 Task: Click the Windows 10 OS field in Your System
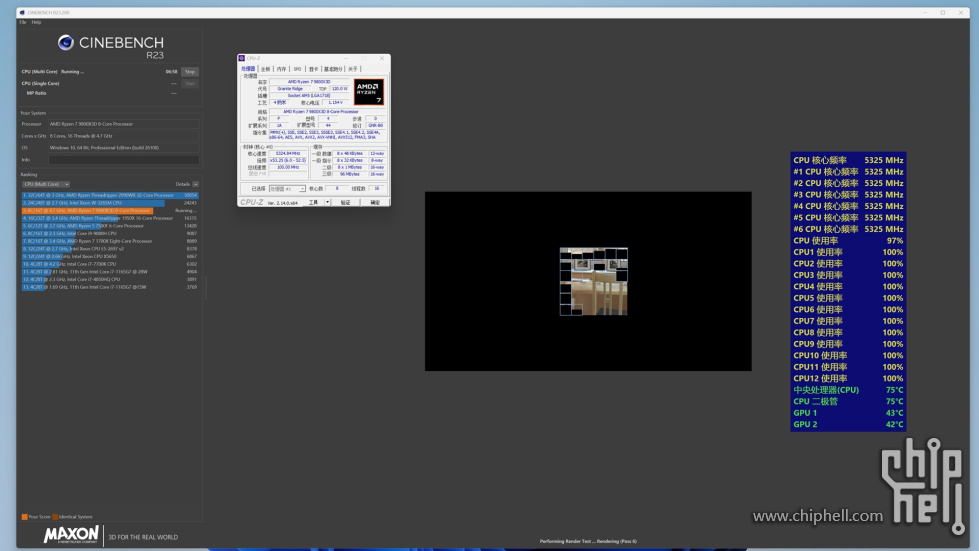click(124, 148)
